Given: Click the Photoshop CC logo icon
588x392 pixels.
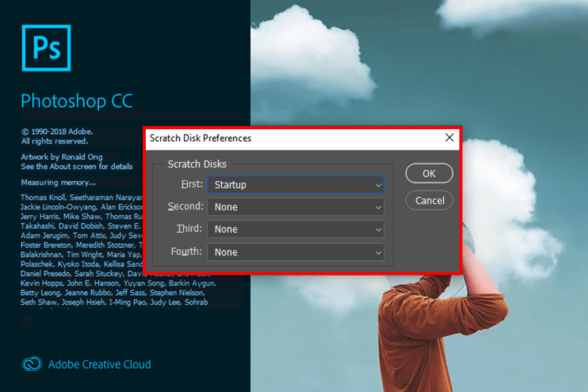Looking at the screenshot, I should tap(46, 48).
